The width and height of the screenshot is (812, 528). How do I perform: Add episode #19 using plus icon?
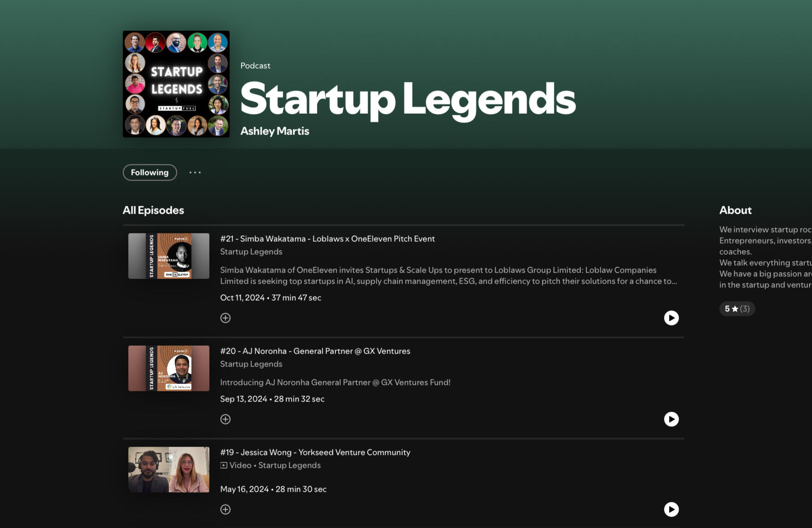click(x=225, y=509)
